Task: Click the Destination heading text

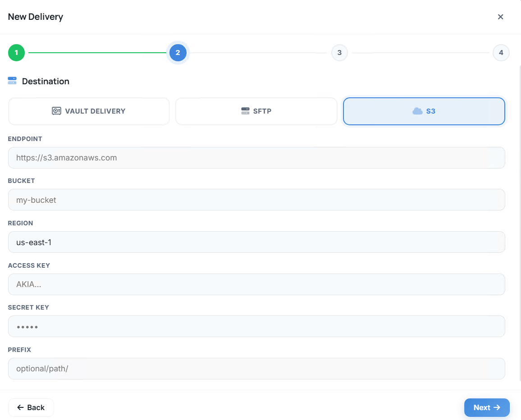Action: 46,81
